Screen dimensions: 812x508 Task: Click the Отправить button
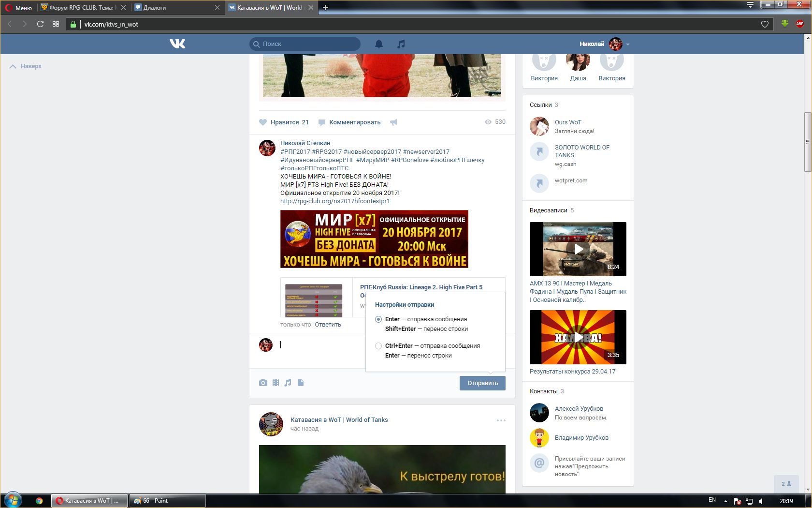click(x=482, y=383)
